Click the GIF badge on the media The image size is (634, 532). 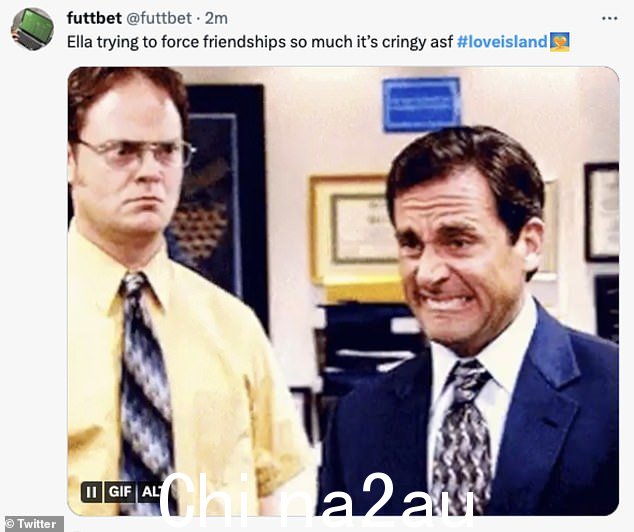click(x=120, y=492)
